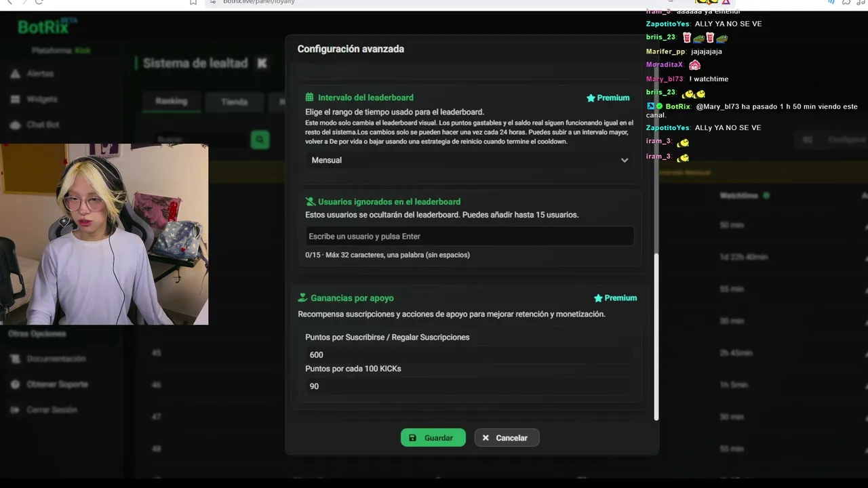The height and width of the screenshot is (488, 868).
Task: Click the streamer webcam overlay
Action: coord(104,234)
